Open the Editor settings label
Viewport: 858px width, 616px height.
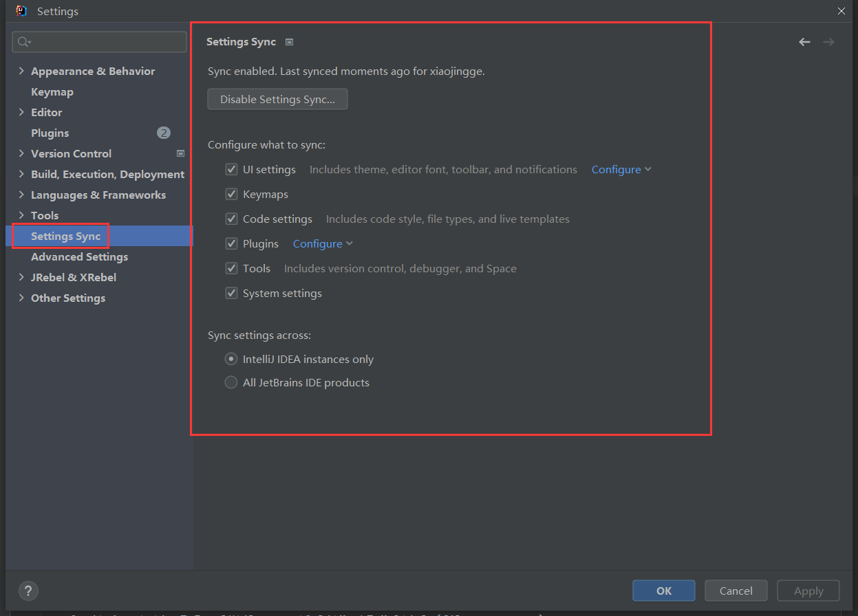point(47,112)
